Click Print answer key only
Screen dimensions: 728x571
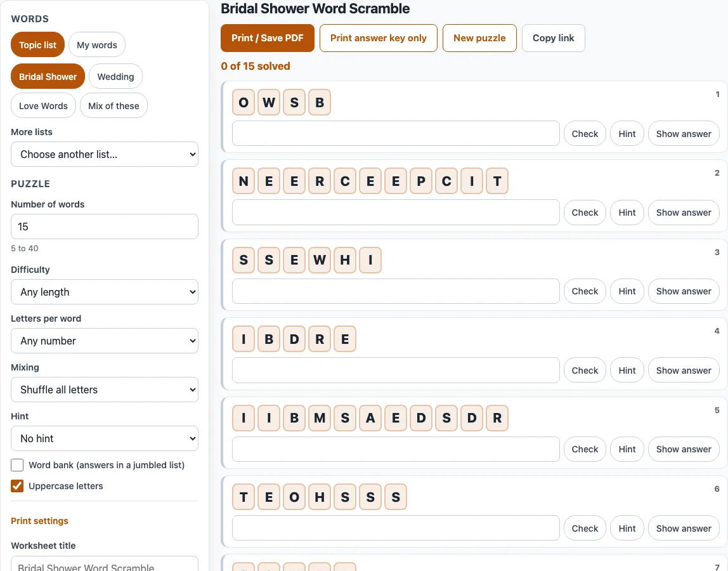(x=379, y=38)
